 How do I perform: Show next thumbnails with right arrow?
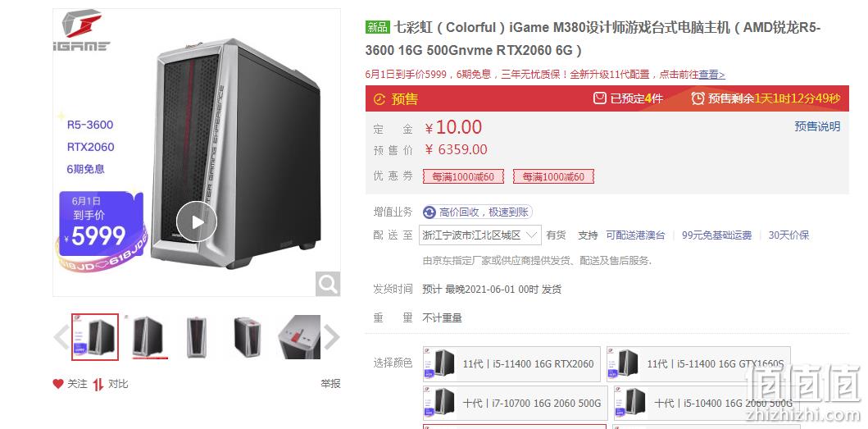tap(331, 336)
